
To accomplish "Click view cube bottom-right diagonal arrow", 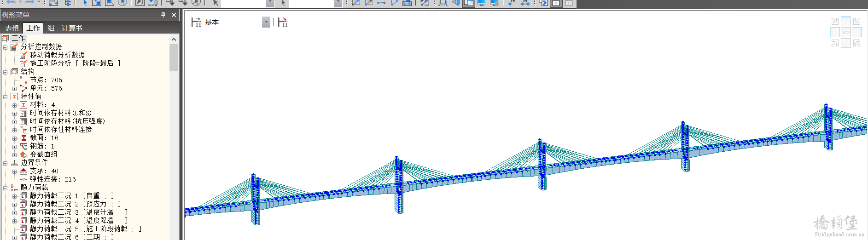I will pos(856,43).
